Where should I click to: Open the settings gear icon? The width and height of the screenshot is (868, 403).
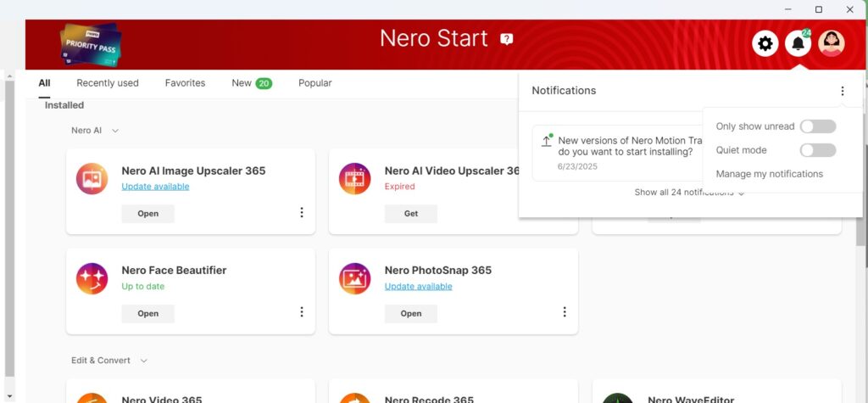point(765,43)
